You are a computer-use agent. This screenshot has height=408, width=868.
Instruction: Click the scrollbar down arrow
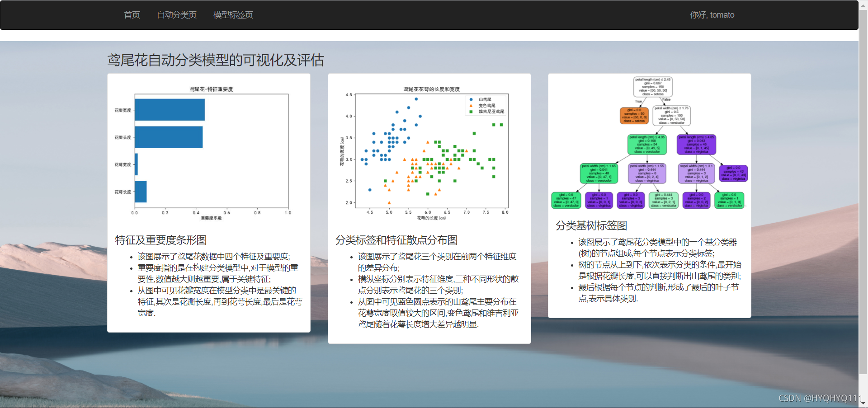(x=864, y=404)
